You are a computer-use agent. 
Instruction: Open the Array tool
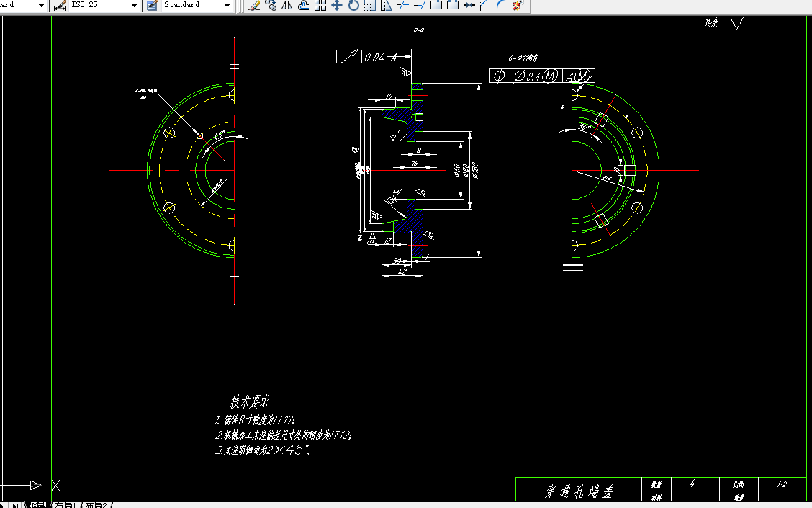click(x=320, y=5)
